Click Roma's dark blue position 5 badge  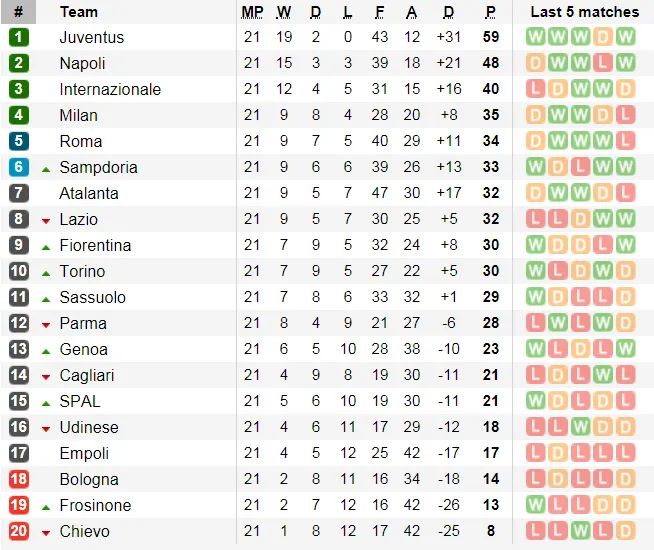(x=18, y=141)
